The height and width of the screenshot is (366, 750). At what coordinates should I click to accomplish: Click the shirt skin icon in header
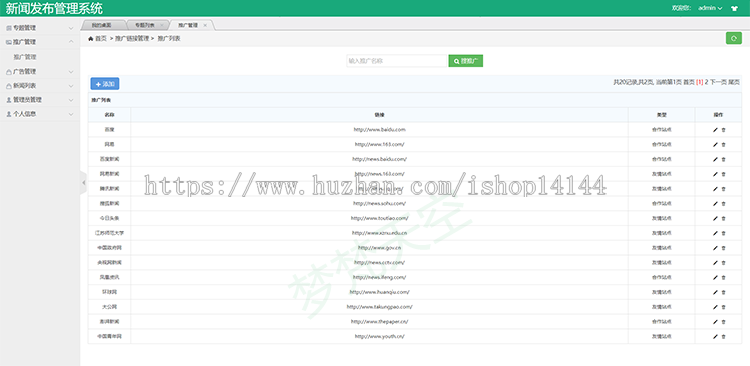tap(734, 8)
